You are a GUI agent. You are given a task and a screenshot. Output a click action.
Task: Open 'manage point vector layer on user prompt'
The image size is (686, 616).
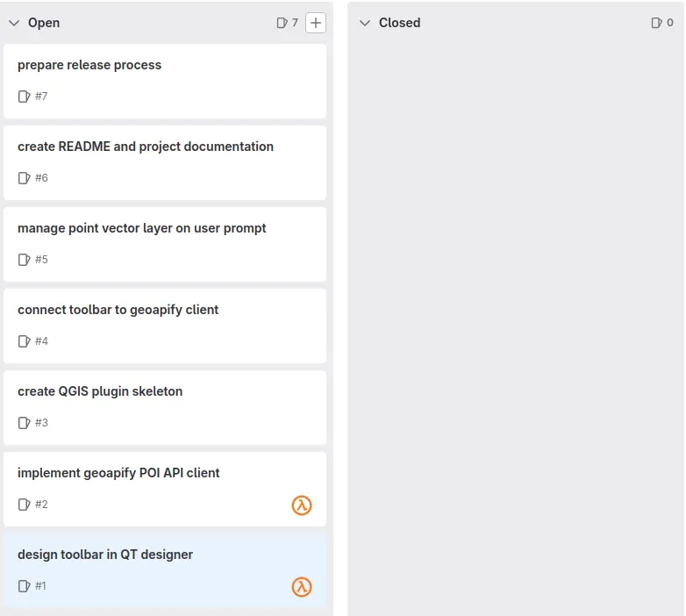pyautogui.click(x=142, y=228)
